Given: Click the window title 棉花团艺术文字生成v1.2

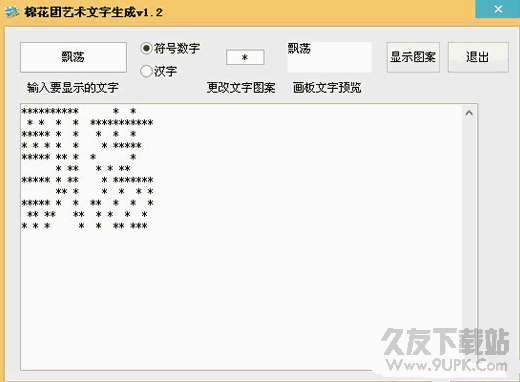Looking at the screenshot, I should (93, 12).
